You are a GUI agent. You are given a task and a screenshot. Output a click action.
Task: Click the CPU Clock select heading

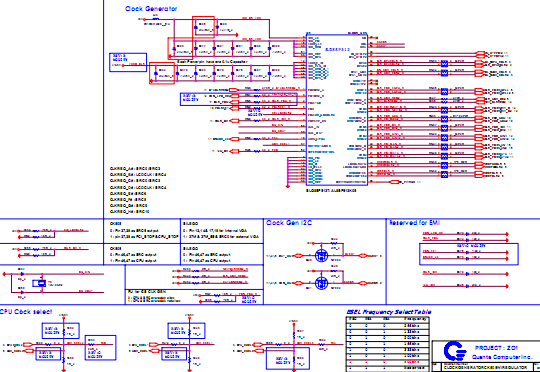pos(26,312)
